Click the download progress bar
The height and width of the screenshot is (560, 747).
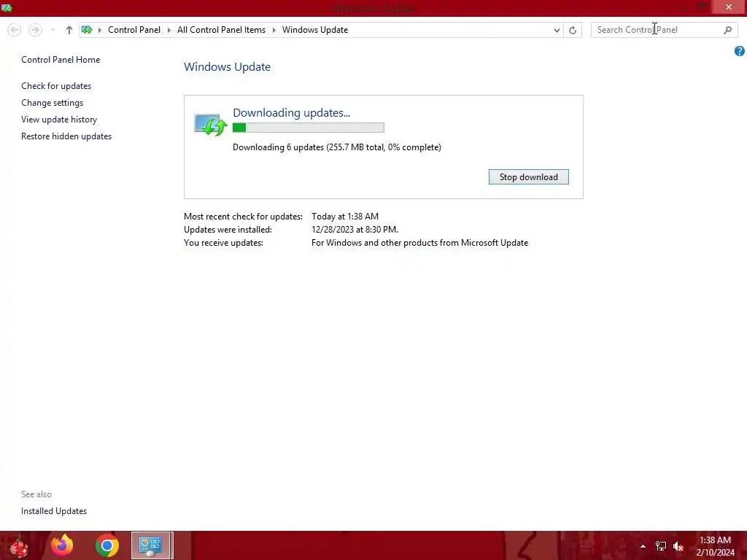click(309, 128)
